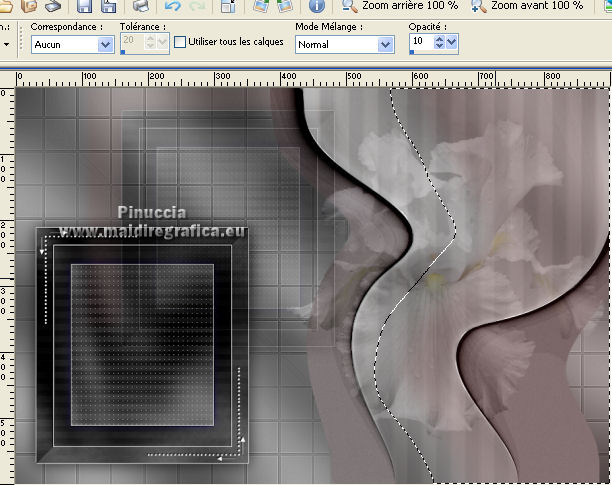The image size is (612, 485).
Task: Click the Save floppy disk icon
Action: click(84, 5)
